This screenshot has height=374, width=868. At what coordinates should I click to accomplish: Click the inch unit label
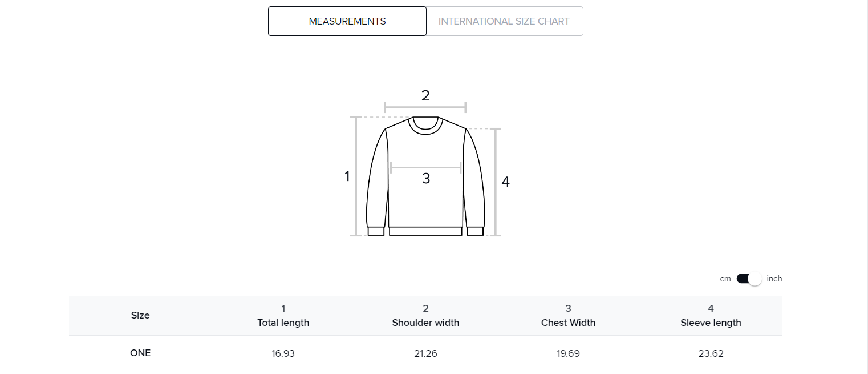click(x=774, y=279)
